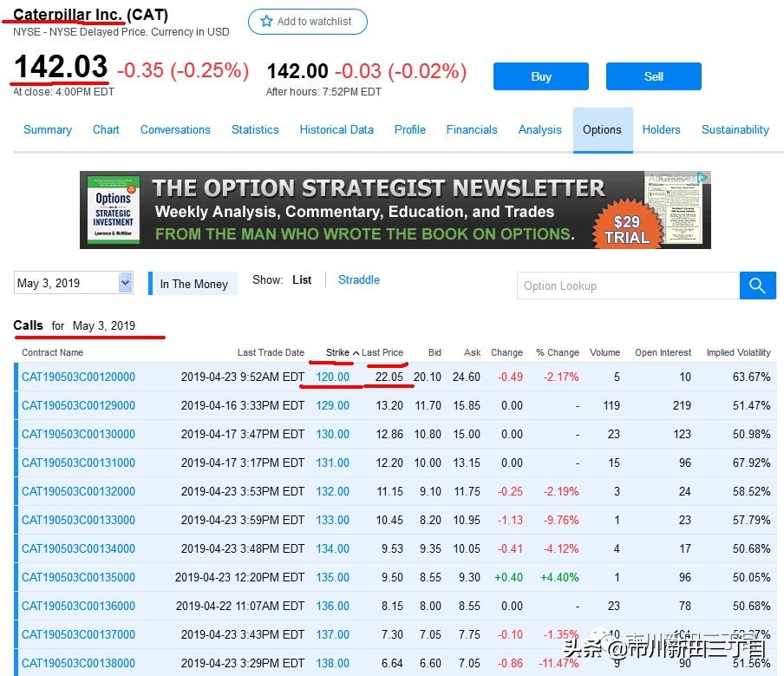Click the Buy button
Screen dimensions: 784x676
click(x=540, y=76)
